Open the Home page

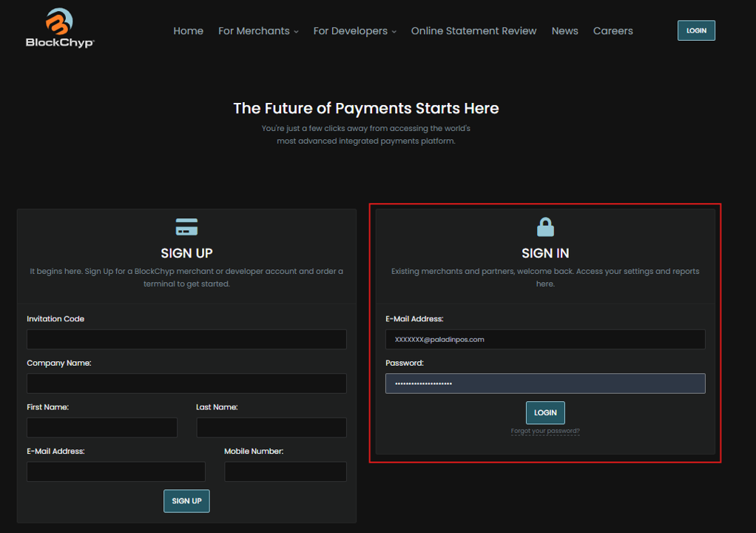pos(188,31)
